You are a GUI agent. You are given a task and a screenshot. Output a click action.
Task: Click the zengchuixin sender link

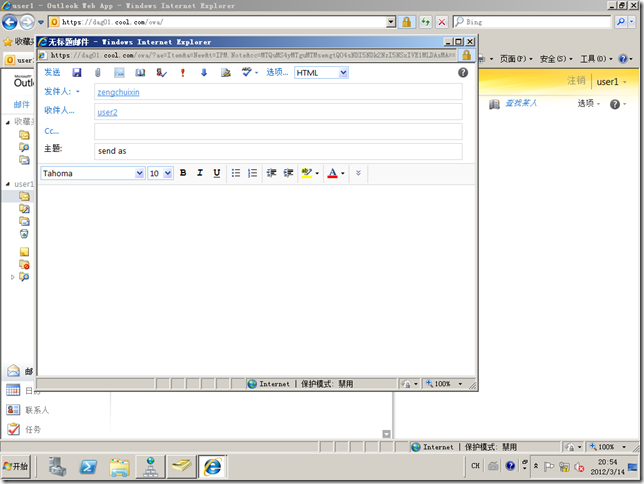118,92
